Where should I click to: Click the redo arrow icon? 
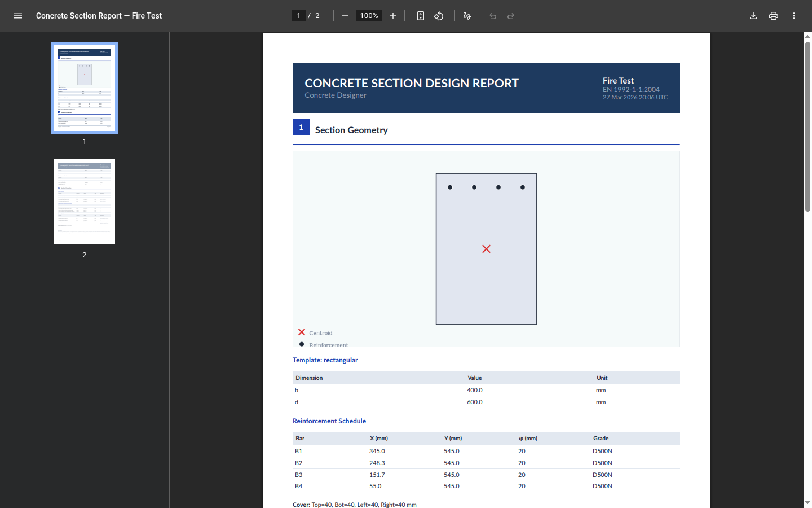511,16
